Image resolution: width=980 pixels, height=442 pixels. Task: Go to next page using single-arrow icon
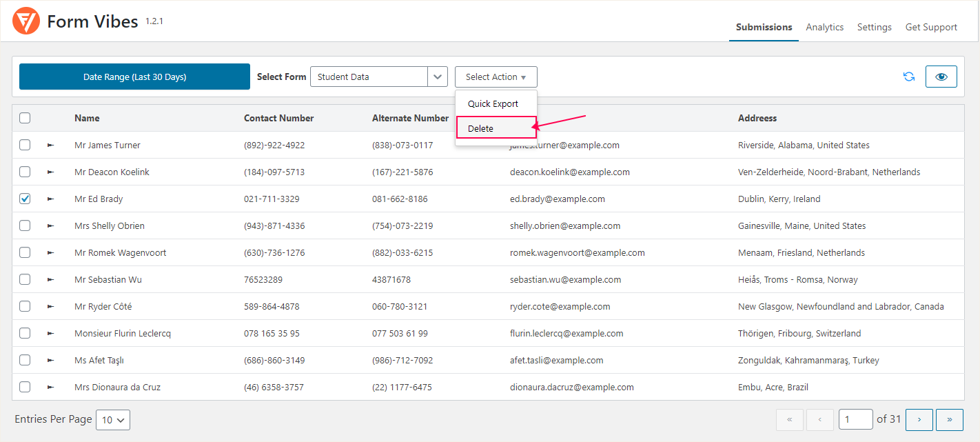tap(919, 419)
